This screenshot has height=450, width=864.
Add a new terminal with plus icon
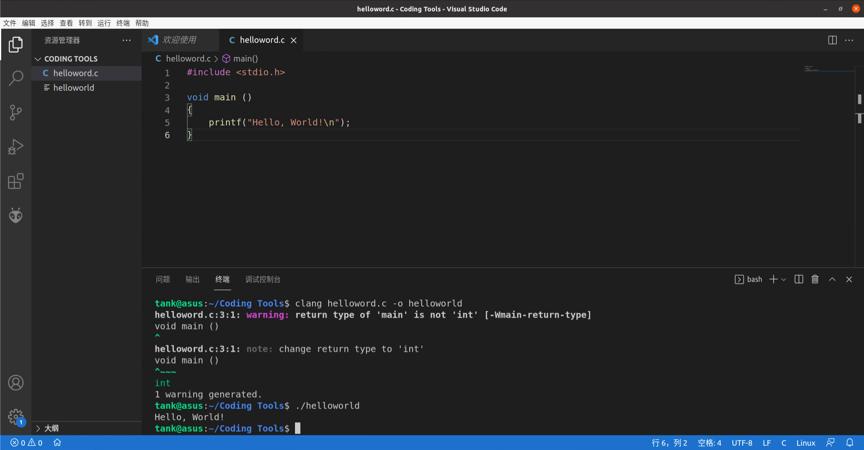(773, 279)
